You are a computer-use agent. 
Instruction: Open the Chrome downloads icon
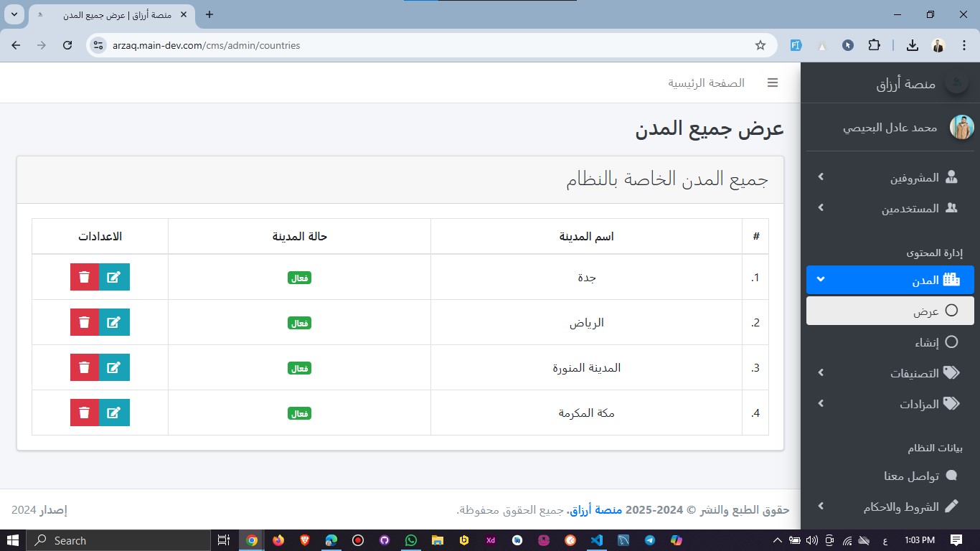pyautogui.click(x=912, y=45)
